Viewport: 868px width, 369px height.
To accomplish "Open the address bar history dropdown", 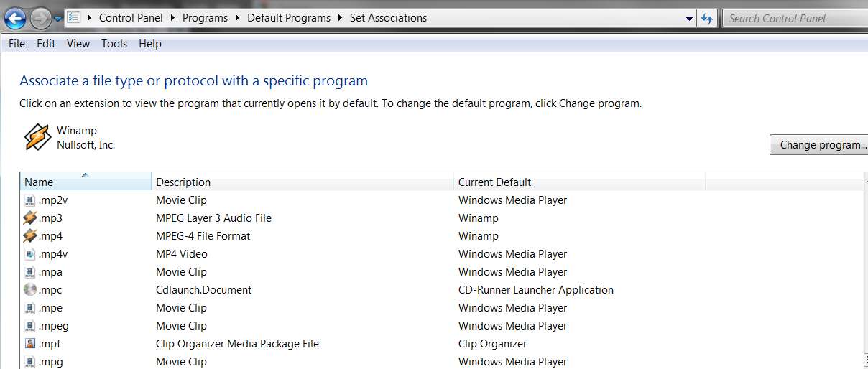I will (689, 19).
